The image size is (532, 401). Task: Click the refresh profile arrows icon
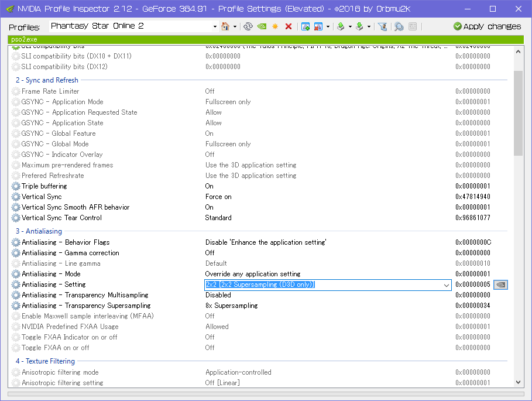tap(248, 26)
